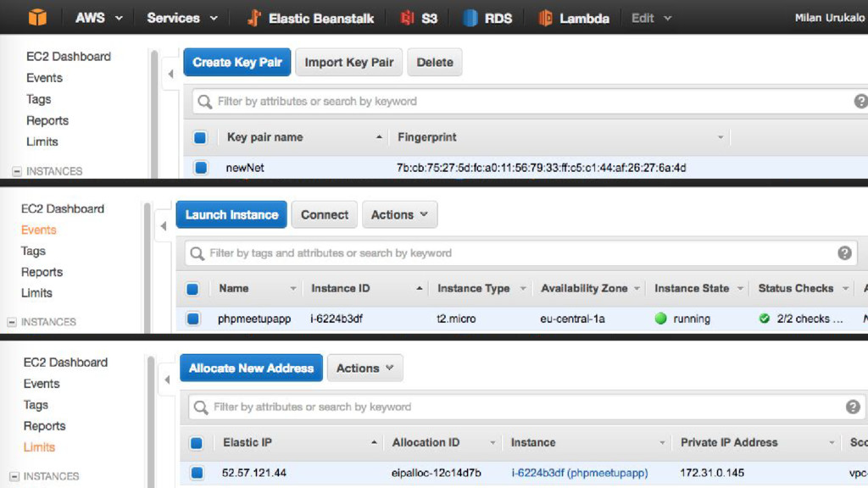Open the Services dropdown menu
The image size is (868, 488).
pos(182,19)
